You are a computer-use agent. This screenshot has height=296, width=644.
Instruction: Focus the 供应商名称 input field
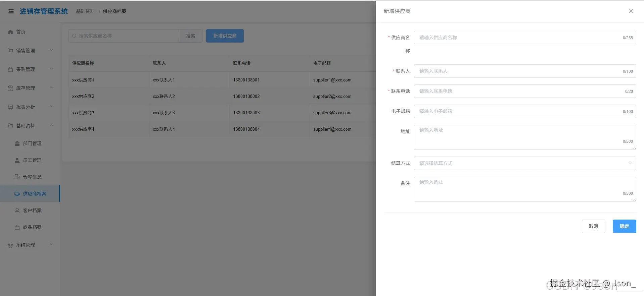(525, 38)
